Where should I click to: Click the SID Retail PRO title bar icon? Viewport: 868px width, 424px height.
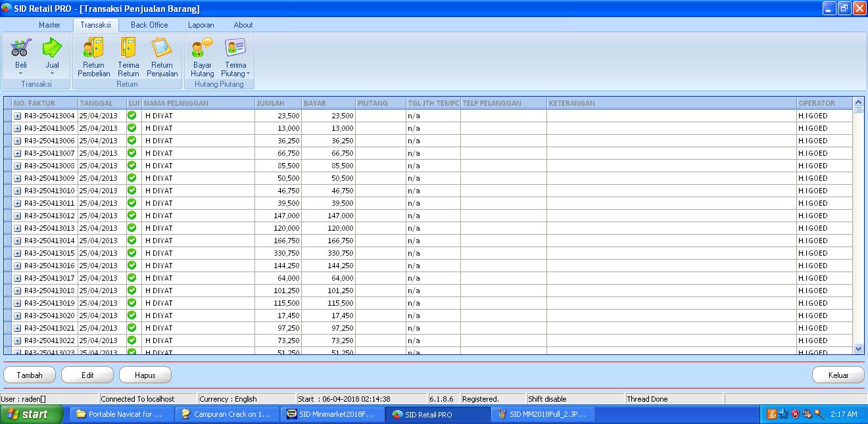[7, 9]
